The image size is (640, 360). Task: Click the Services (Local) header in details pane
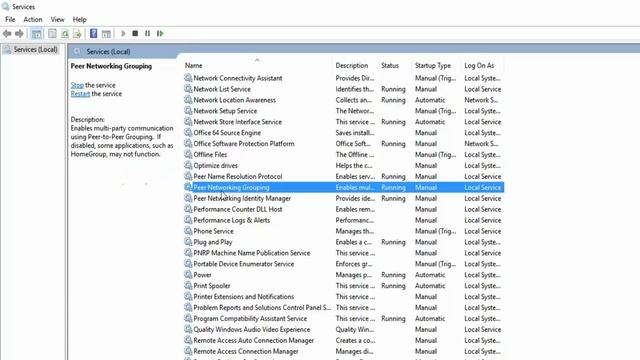point(108,52)
